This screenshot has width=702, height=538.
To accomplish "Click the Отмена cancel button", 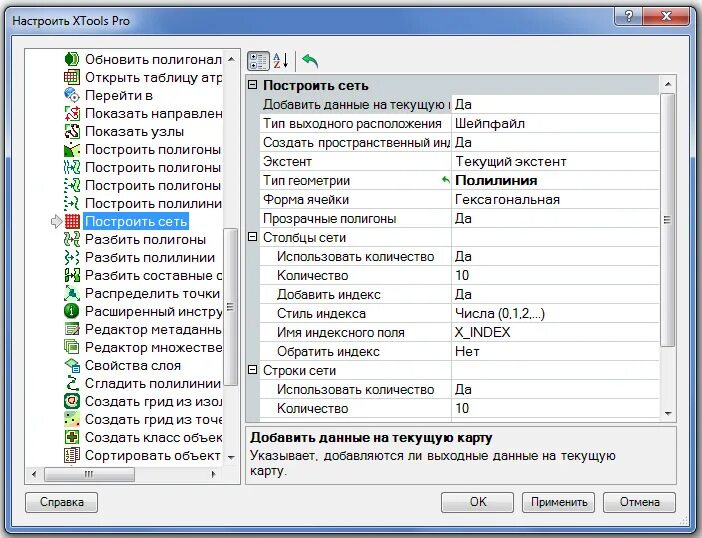I will (639, 502).
